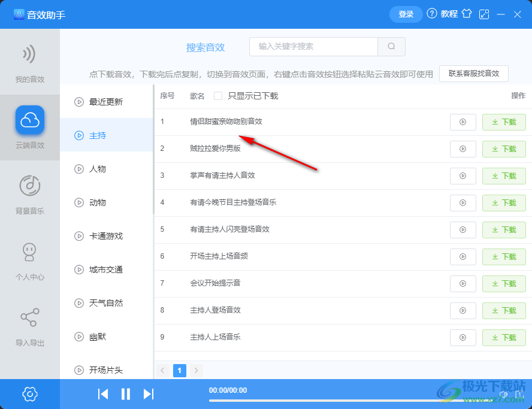Preview 情侣甜蜜亲吻吻别音效 audio
The height and width of the screenshot is (409, 532).
tap(463, 122)
